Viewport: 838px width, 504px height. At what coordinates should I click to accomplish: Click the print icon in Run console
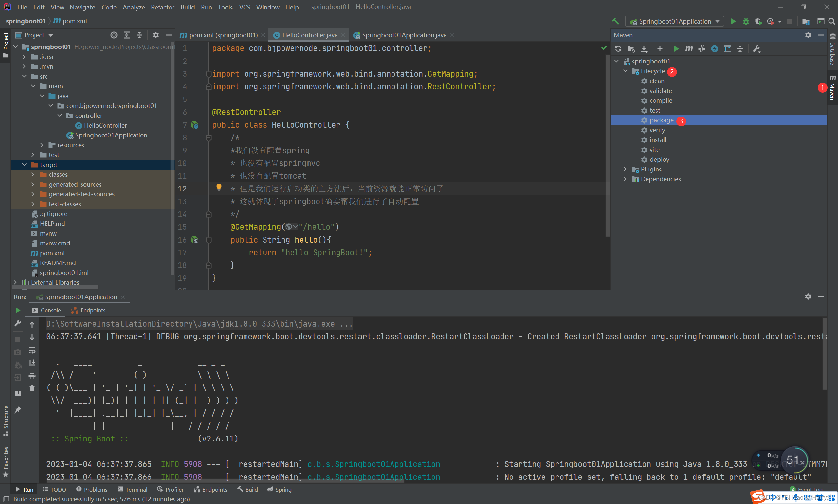click(x=32, y=376)
